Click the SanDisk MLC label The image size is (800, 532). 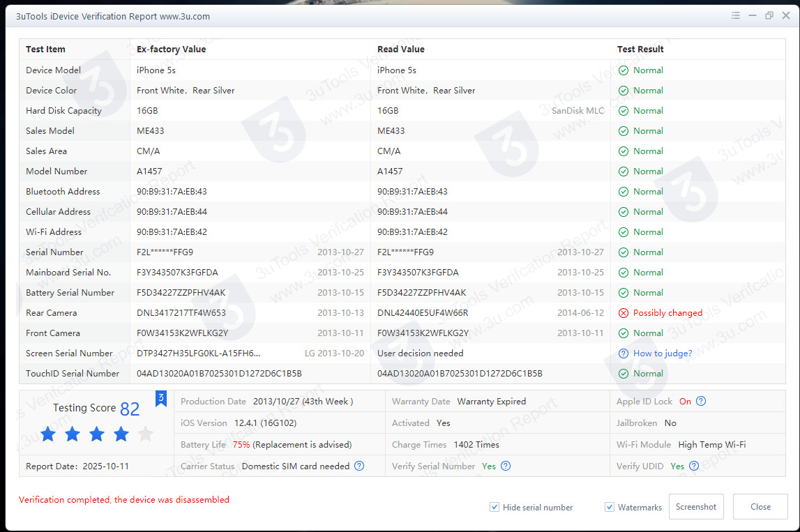coord(578,111)
